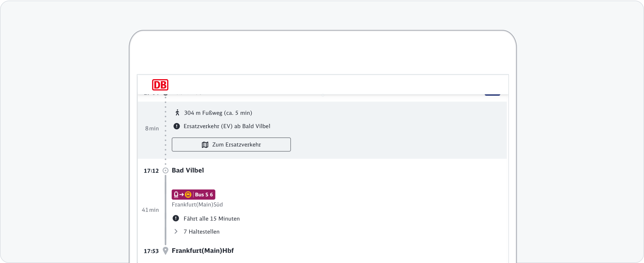Click the train icon in the S 6 badge
The width and height of the screenshot is (644, 263).
point(176,195)
